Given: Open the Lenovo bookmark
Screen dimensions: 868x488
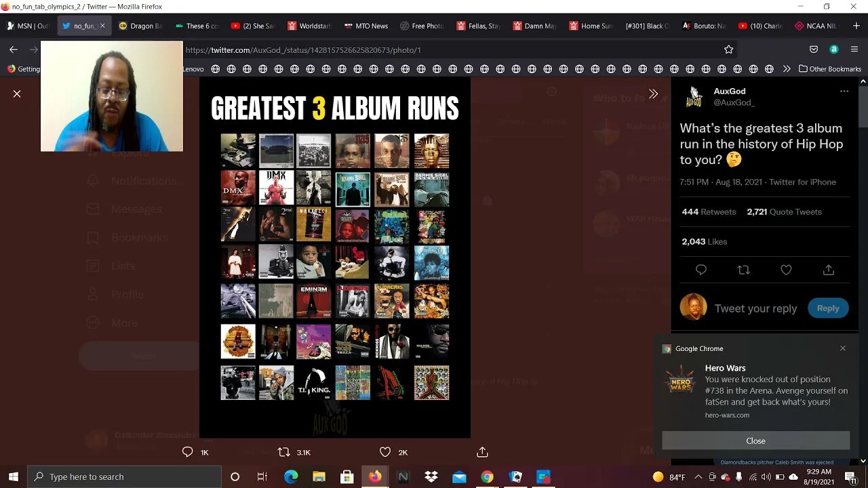Looking at the screenshot, I should click(193, 68).
